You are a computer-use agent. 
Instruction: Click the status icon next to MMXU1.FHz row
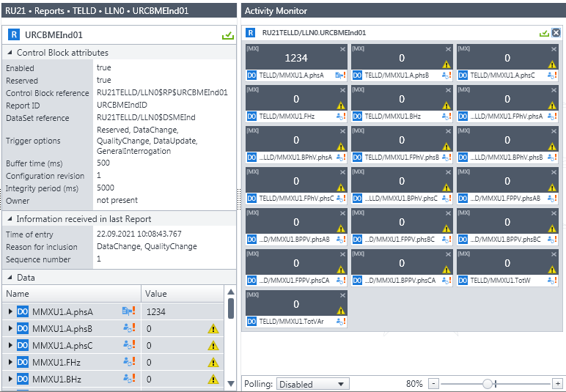tap(129, 362)
